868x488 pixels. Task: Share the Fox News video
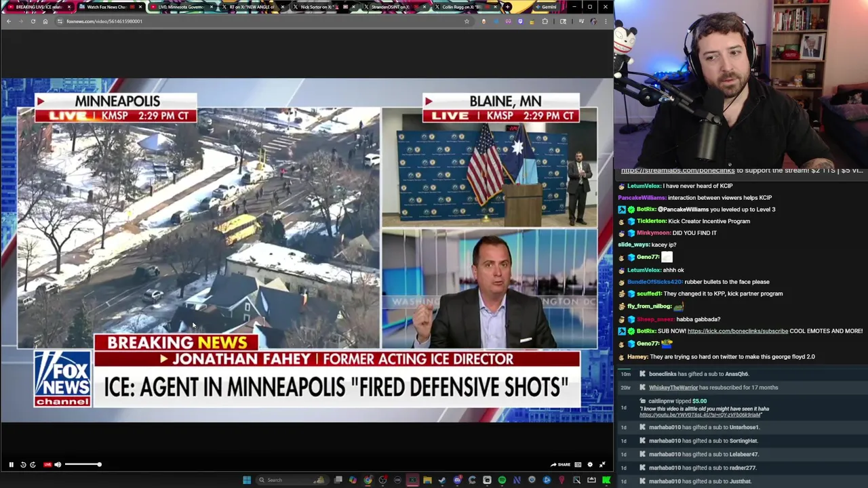(x=560, y=464)
